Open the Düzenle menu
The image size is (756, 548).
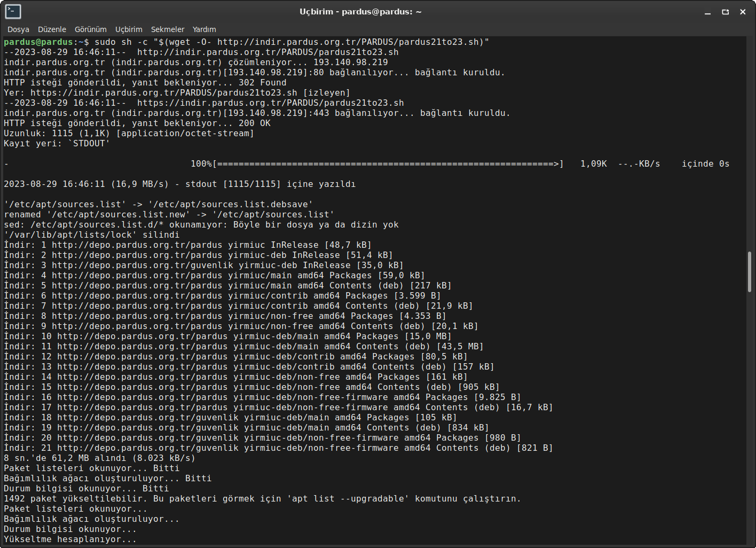[52, 29]
